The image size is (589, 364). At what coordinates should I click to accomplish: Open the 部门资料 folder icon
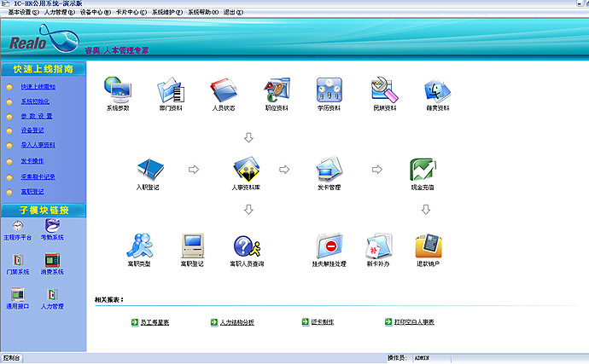pos(171,90)
